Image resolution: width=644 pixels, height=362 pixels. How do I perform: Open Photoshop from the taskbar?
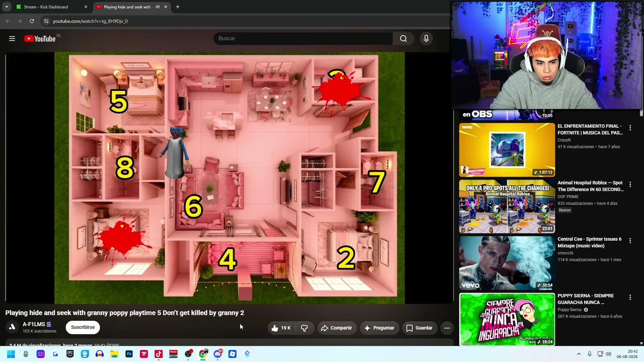pos(129,354)
